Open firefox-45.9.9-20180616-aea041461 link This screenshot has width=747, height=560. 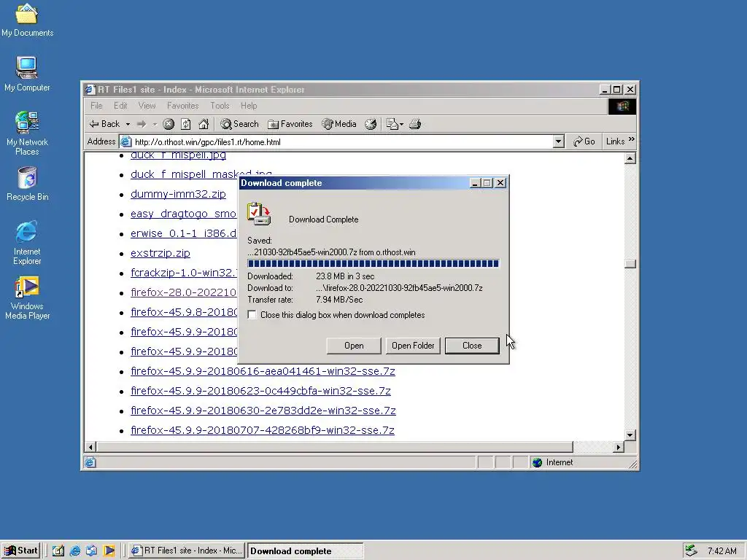263,371
